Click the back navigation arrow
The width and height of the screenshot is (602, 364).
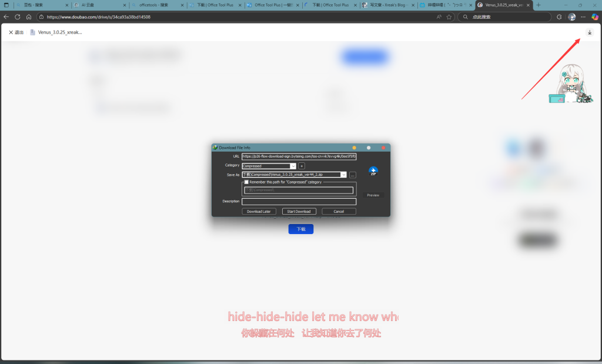point(6,17)
